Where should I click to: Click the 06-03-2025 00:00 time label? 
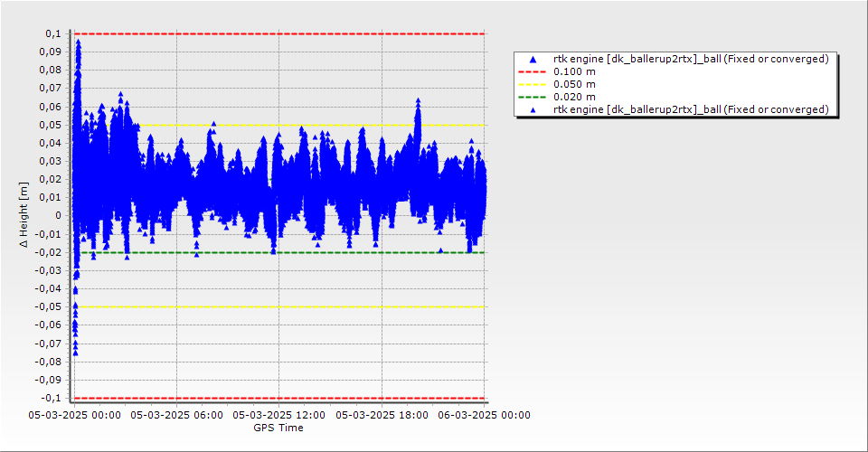pyautogui.click(x=485, y=415)
